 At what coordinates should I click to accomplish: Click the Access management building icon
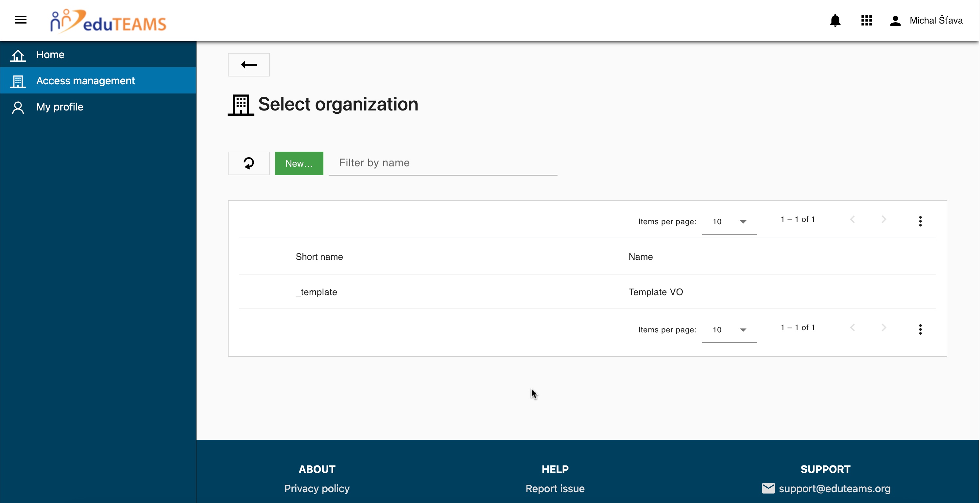tap(18, 81)
